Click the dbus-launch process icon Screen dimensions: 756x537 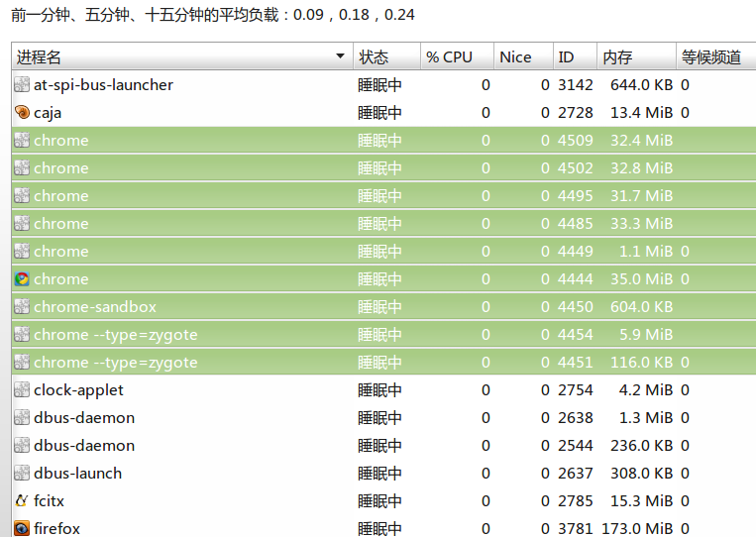22,473
